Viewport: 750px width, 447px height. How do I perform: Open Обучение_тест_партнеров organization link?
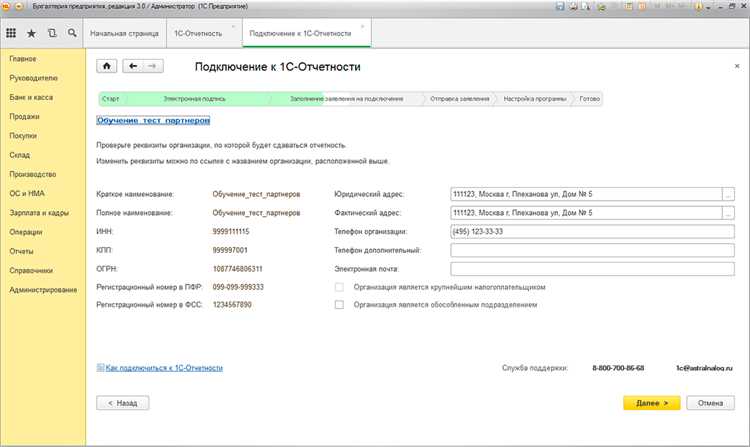[153, 120]
